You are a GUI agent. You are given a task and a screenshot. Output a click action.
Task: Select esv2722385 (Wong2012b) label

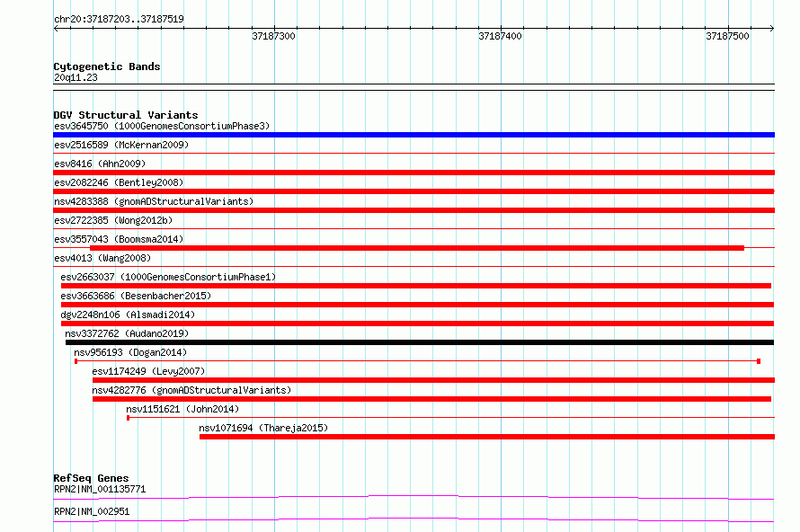coord(113,220)
